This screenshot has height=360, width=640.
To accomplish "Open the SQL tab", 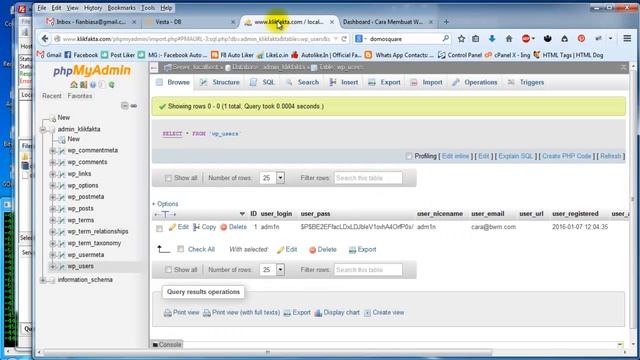I will click(x=262, y=82).
